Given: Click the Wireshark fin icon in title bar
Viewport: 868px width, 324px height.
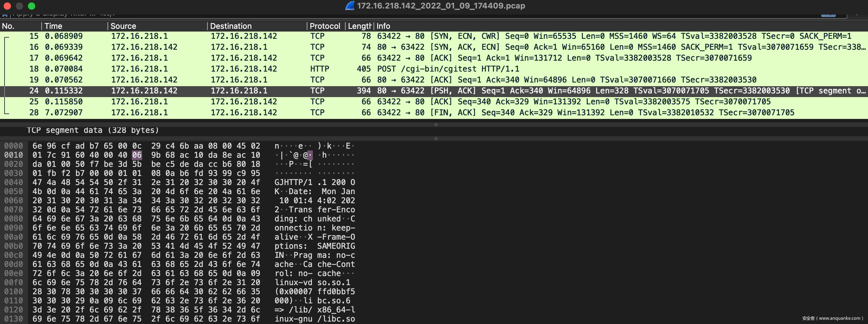Looking at the screenshot, I should (x=350, y=6).
